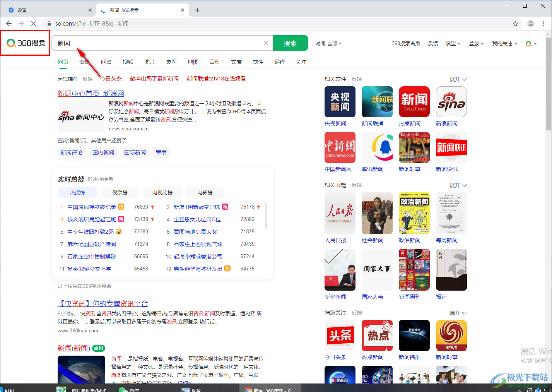
Task: Switch to the 地图 search tab
Action: [x=193, y=62]
